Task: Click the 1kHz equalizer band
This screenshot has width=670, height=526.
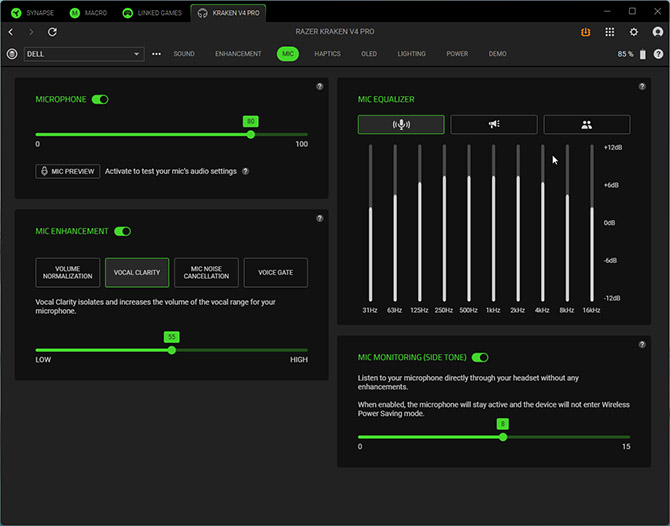Action: 494,223
